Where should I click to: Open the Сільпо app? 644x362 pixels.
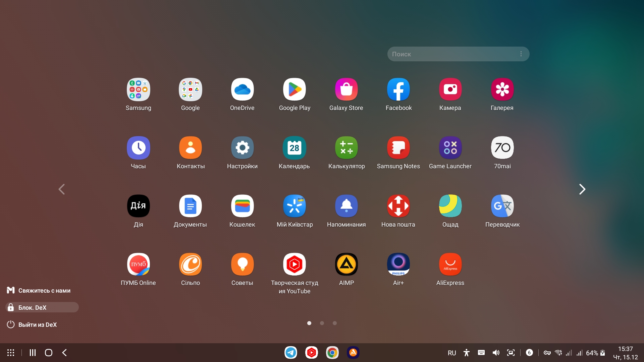tap(190, 264)
